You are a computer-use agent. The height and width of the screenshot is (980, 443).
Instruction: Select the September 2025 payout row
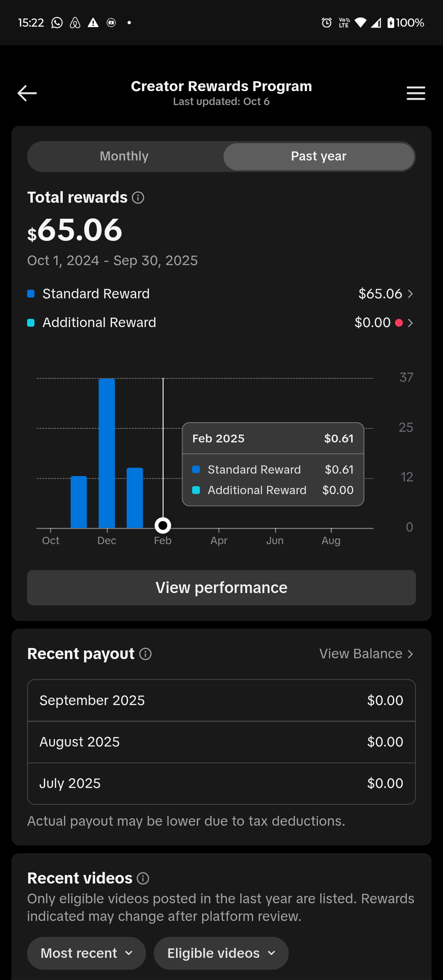(x=221, y=701)
